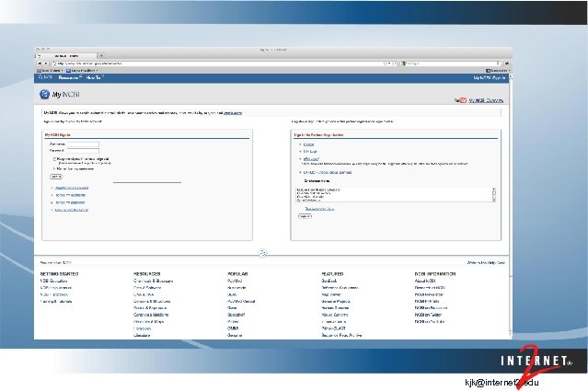Open Nucleotide footer link
This screenshot has height=391, width=588.
pyautogui.click(x=236, y=288)
